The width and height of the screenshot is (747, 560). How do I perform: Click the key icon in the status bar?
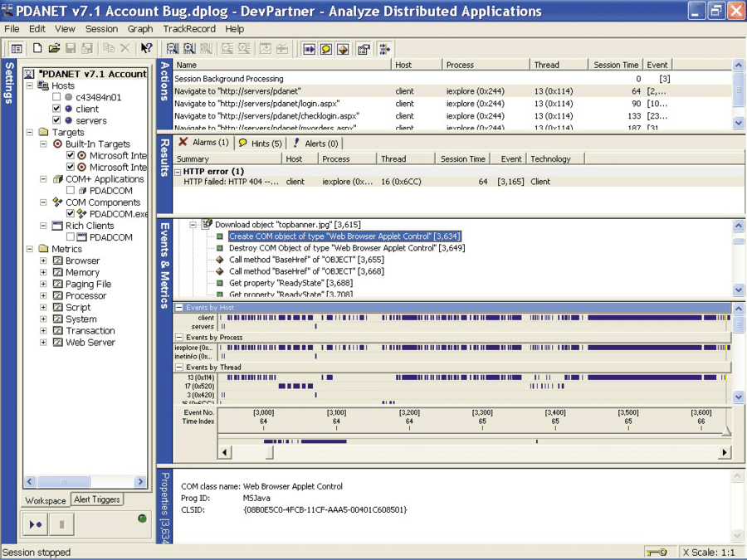click(658, 553)
